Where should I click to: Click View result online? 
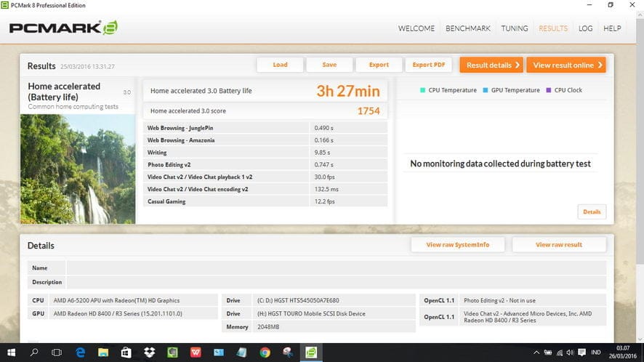point(566,65)
